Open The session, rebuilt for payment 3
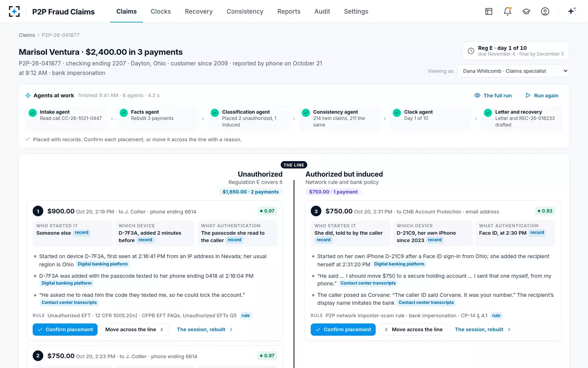588x368 pixels. [483, 330]
